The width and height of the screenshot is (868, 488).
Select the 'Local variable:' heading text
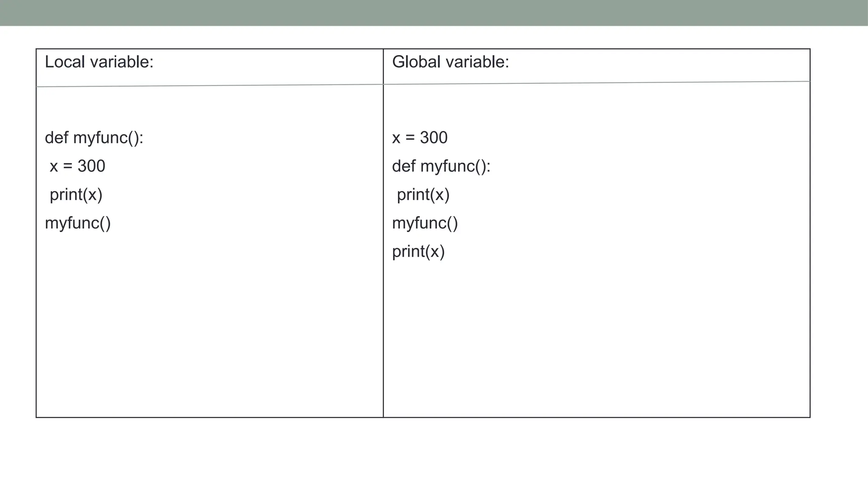tap(99, 62)
